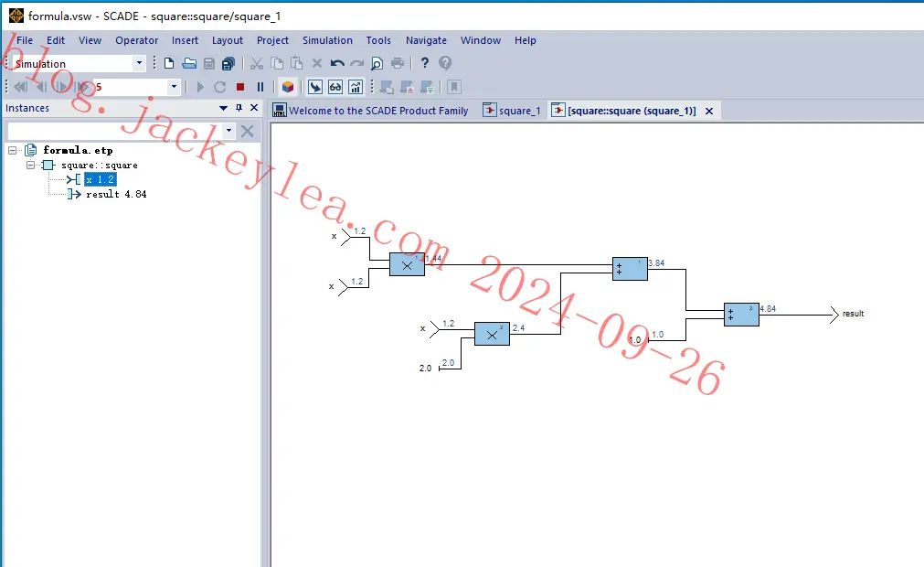This screenshot has height=567, width=924.
Task: Click the undo arrow icon
Action: (x=337, y=63)
